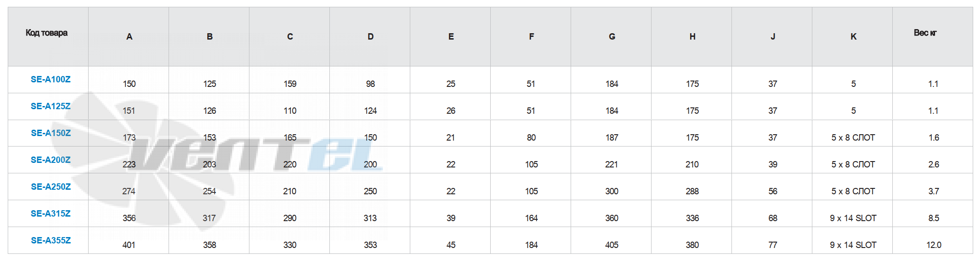The width and height of the screenshot is (980, 263).
Task: Open the SE-A250Z product link
Action: pos(50,187)
